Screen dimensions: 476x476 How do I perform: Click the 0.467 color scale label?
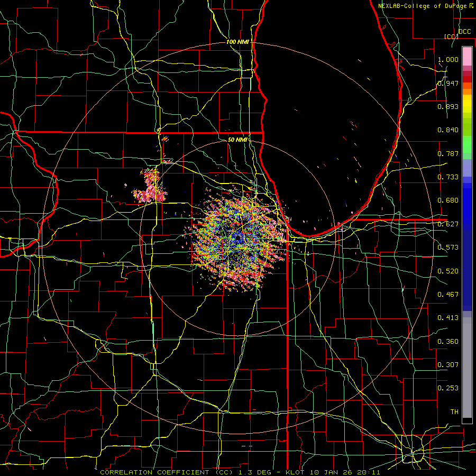[x=448, y=295]
